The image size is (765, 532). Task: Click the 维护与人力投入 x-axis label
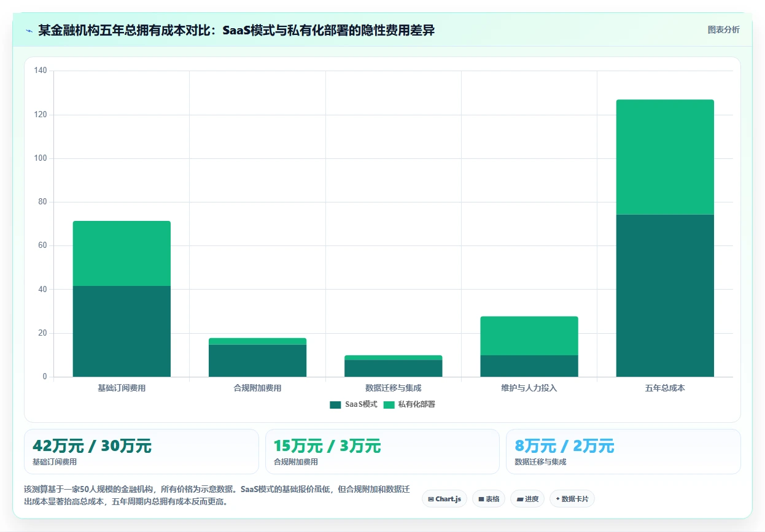pos(529,388)
